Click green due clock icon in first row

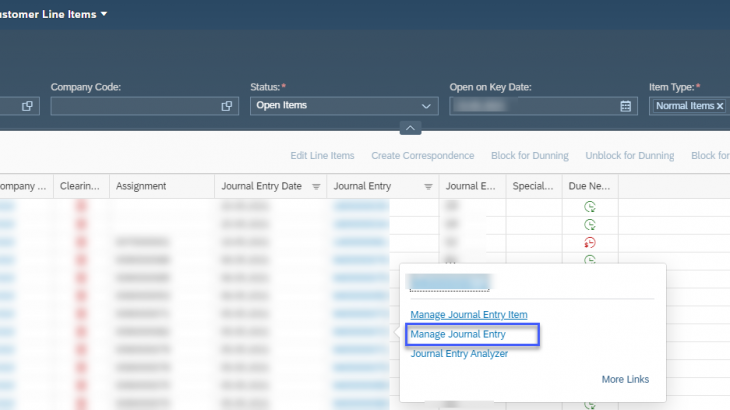tap(590, 206)
